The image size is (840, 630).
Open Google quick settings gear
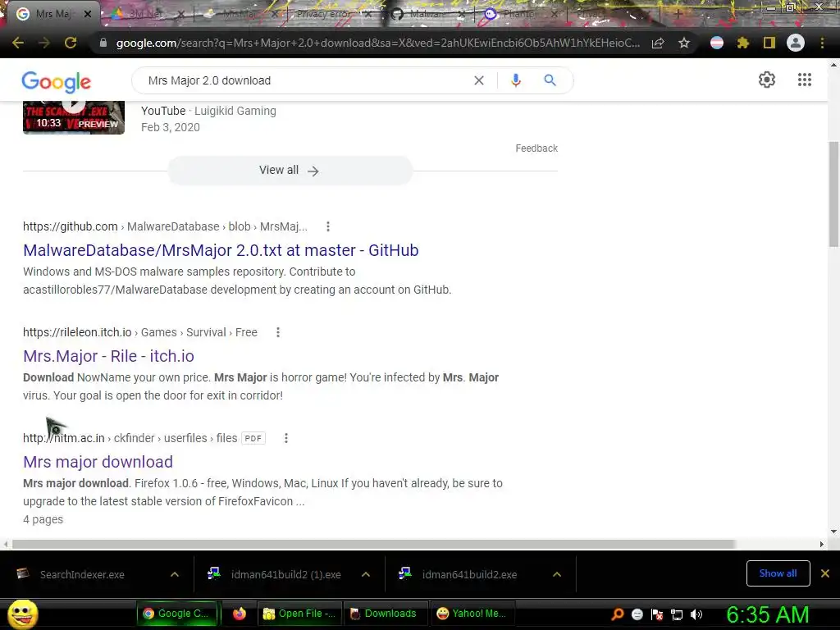tap(767, 80)
